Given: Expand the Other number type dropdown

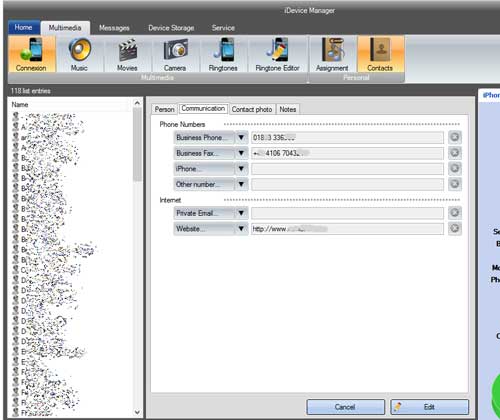Looking at the screenshot, I should coord(241,184).
